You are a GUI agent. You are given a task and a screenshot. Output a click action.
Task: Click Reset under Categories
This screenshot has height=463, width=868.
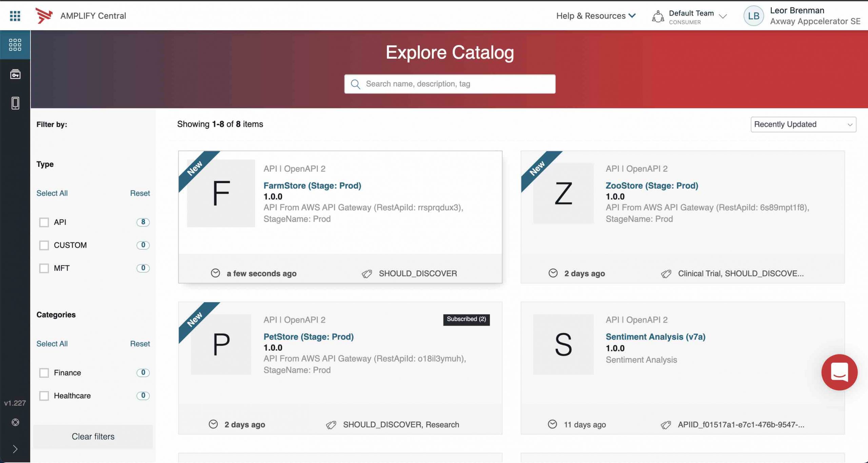140,344
